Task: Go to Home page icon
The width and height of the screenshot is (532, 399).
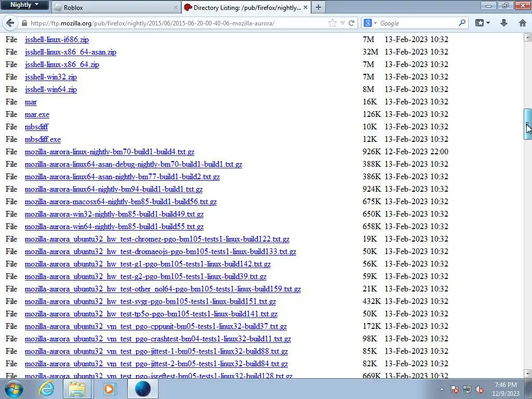Action: [x=523, y=23]
